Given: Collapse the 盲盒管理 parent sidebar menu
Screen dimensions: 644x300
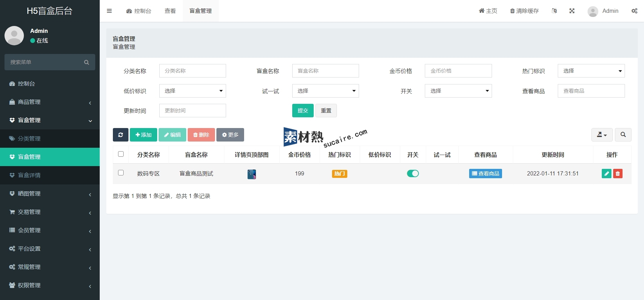Looking at the screenshot, I should 50,120.
